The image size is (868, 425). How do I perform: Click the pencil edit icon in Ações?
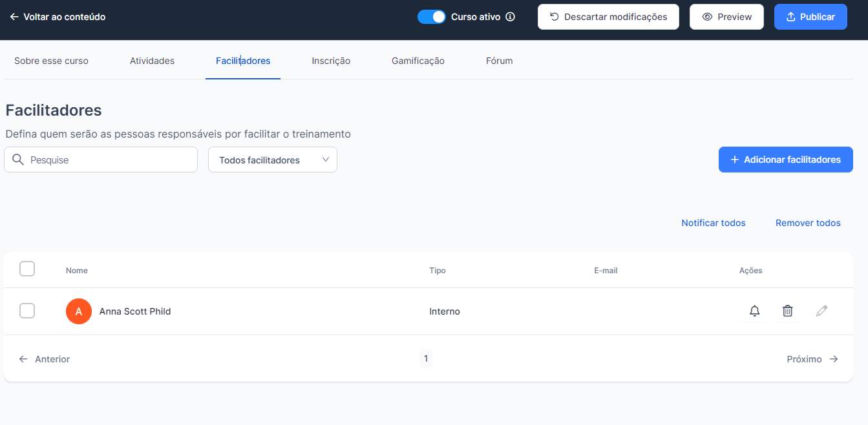[x=821, y=311]
